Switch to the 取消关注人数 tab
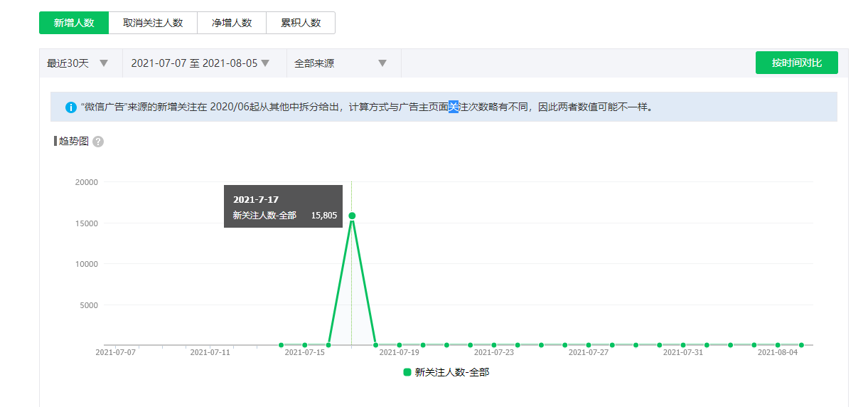 pos(153,23)
